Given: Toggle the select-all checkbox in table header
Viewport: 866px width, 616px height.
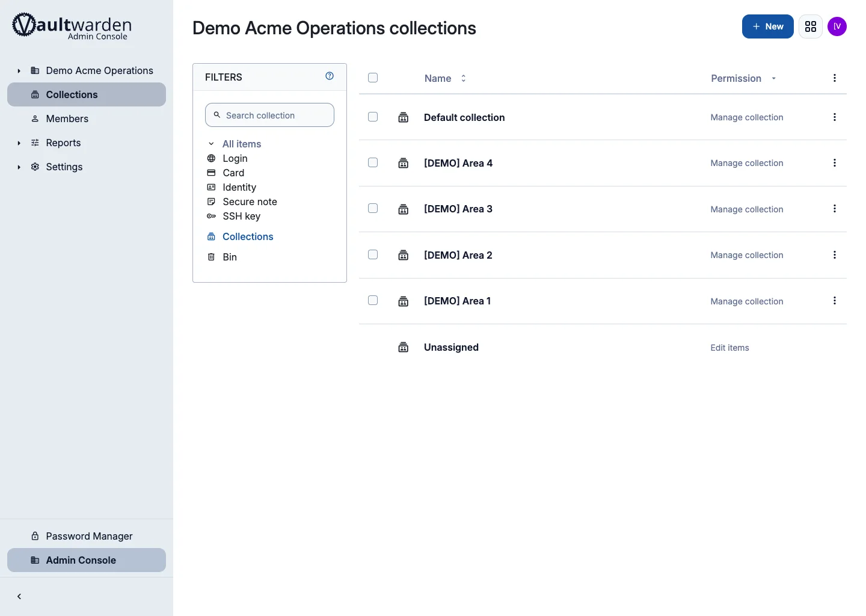Looking at the screenshot, I should [x=373, y=78].
